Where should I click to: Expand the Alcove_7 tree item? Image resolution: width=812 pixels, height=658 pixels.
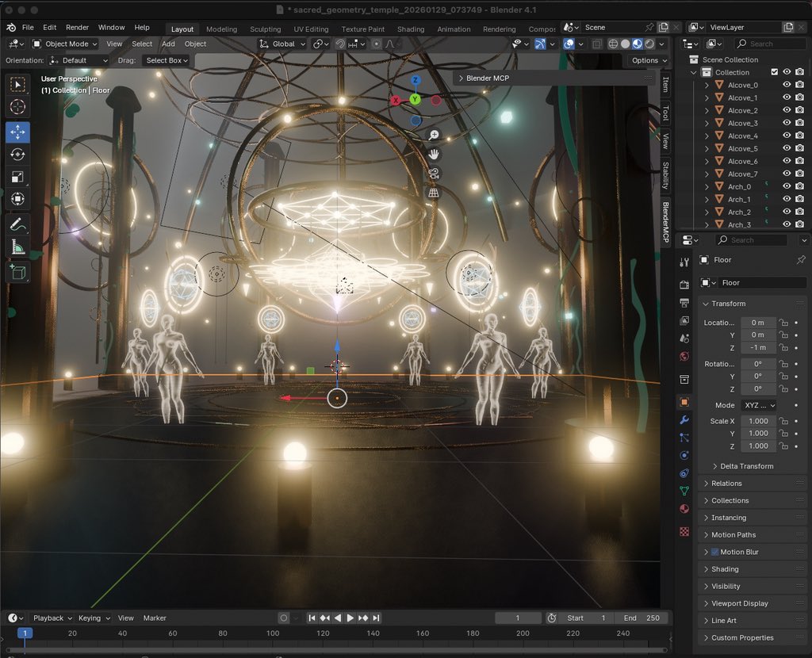[707, 174]
